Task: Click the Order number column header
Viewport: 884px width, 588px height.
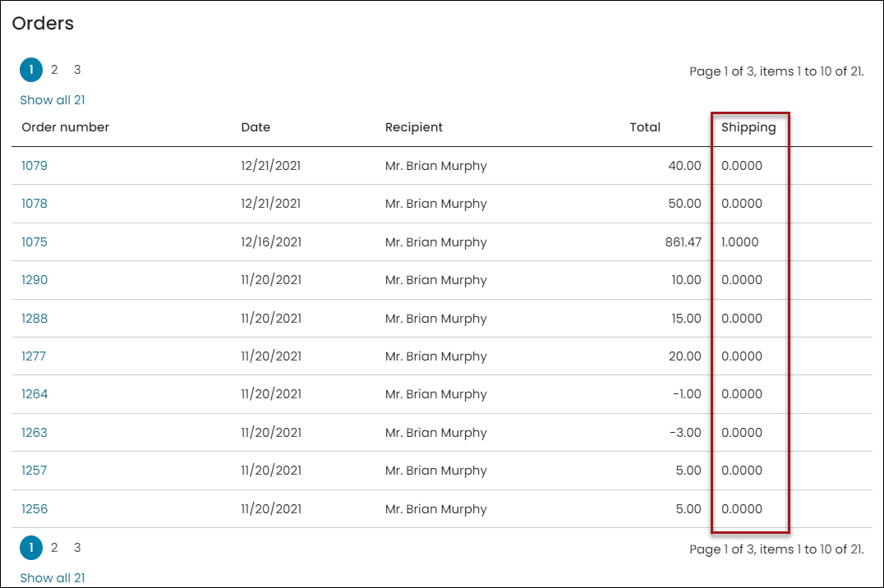Action: pyautogui.click(x=66, y=127)
